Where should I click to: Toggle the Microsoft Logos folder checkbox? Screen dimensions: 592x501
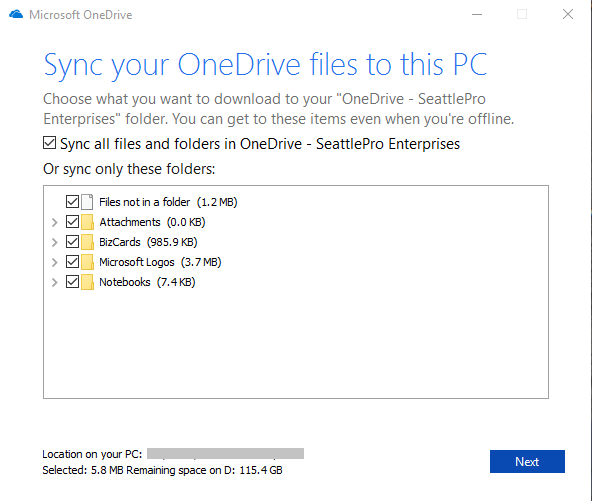[x=72, y=262]
